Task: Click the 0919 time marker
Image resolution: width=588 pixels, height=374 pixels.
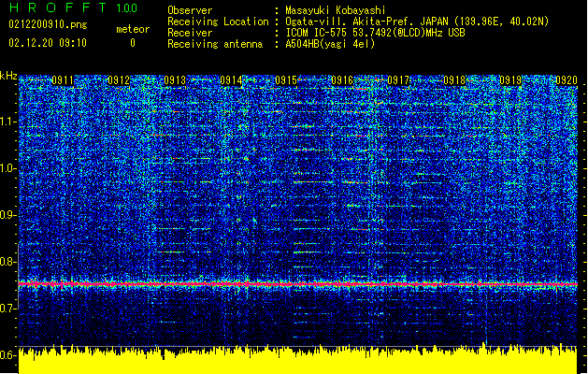Action: point(510,80)
